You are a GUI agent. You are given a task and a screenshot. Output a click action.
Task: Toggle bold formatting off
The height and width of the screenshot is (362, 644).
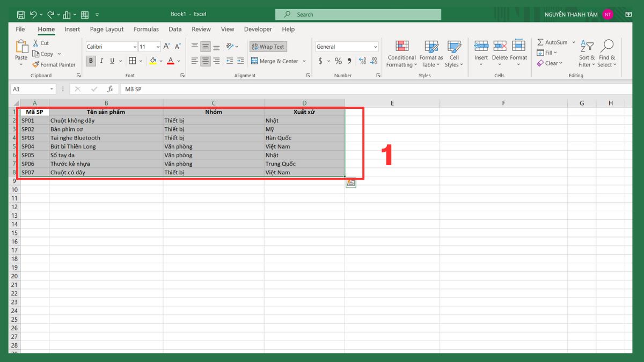coord(90,61)
